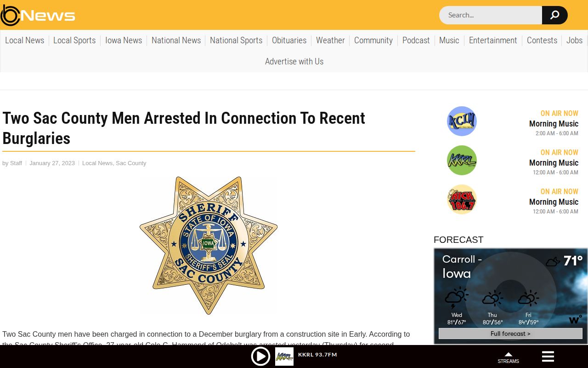Screen dimensions: 588x368
Task: Click the Carroll - Iowa forecast location
Action: coord(462,266)
